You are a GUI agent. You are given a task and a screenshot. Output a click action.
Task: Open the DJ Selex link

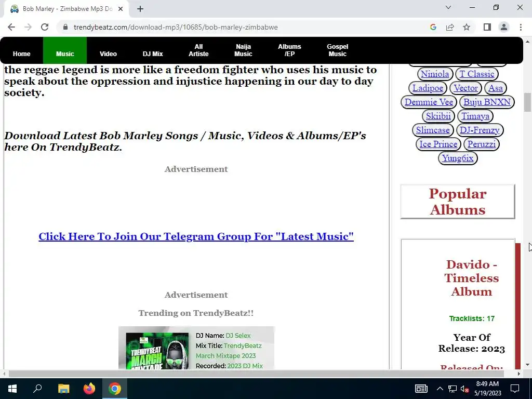point(238,335)
